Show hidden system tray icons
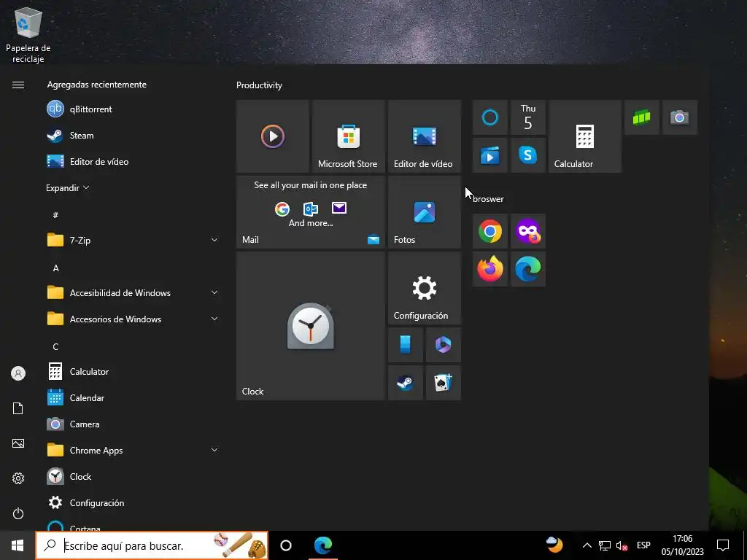The width and height of the screenshot is (747, 560). [x=587, y=545]
